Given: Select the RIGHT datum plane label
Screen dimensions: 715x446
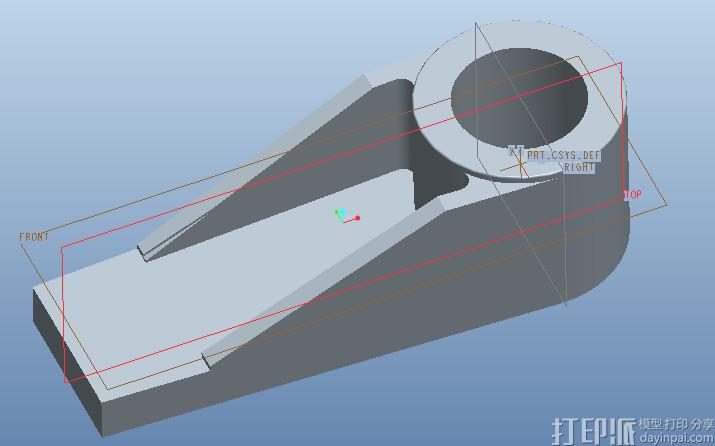Looking at the screenshot, I should coord(578,168).
